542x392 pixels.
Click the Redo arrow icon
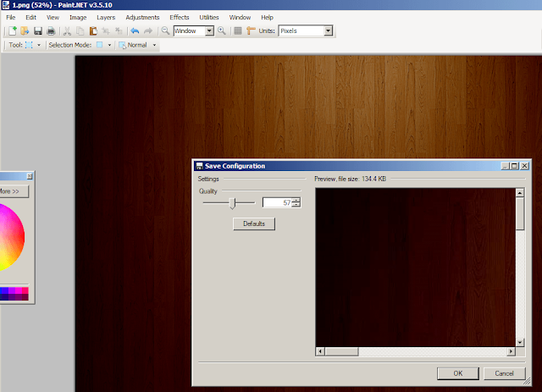click(148, 30)
